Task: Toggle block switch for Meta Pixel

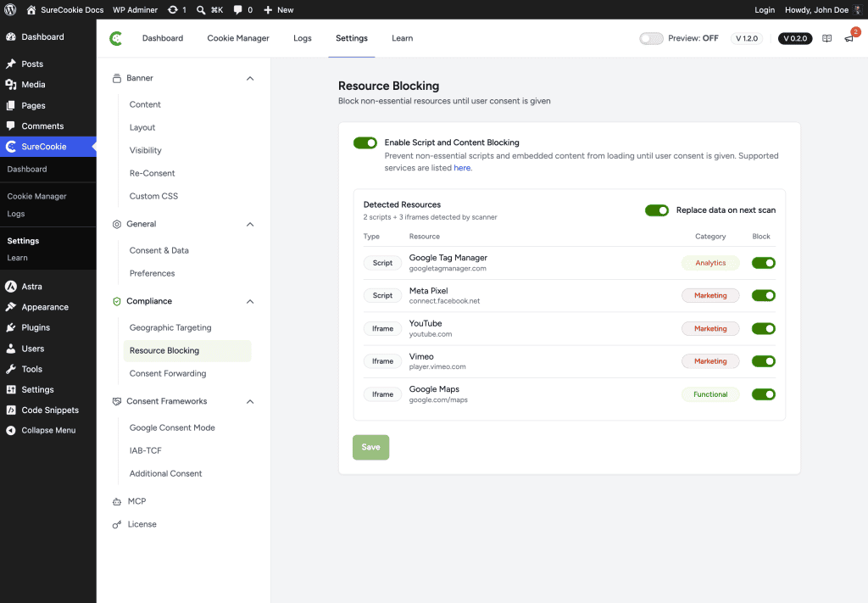Action: (764, 296)
